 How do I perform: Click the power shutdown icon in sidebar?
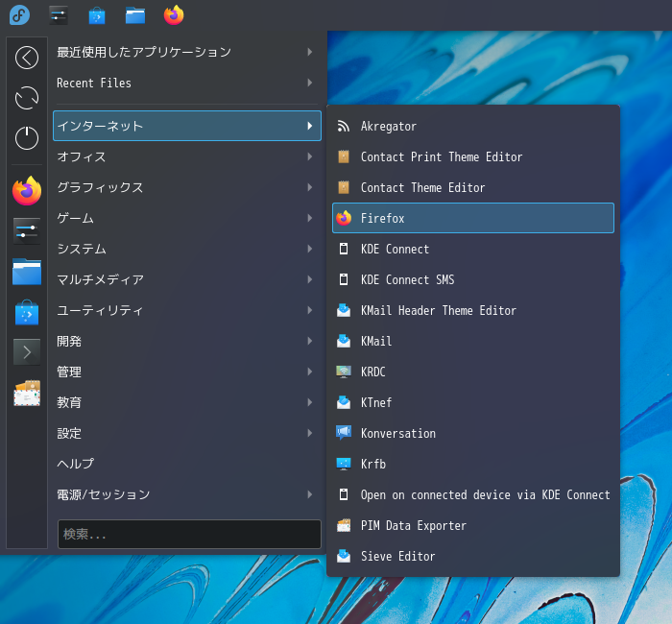27,137
